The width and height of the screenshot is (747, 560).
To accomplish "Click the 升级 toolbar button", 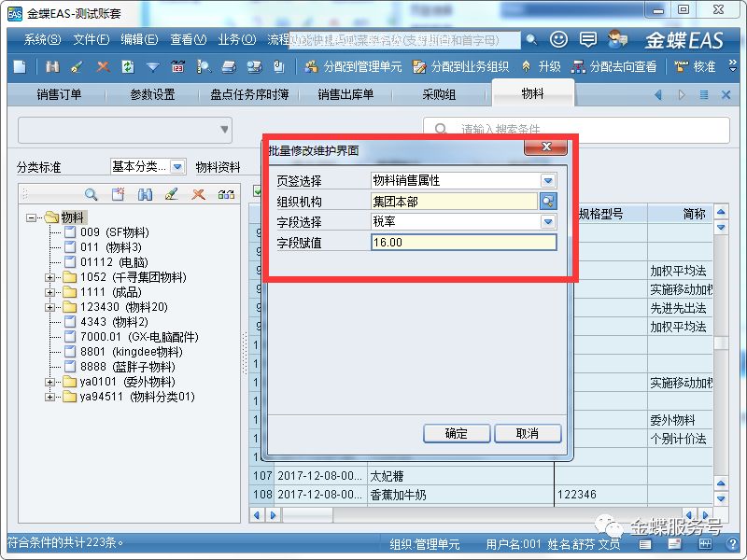I will (x=541, y=66).
